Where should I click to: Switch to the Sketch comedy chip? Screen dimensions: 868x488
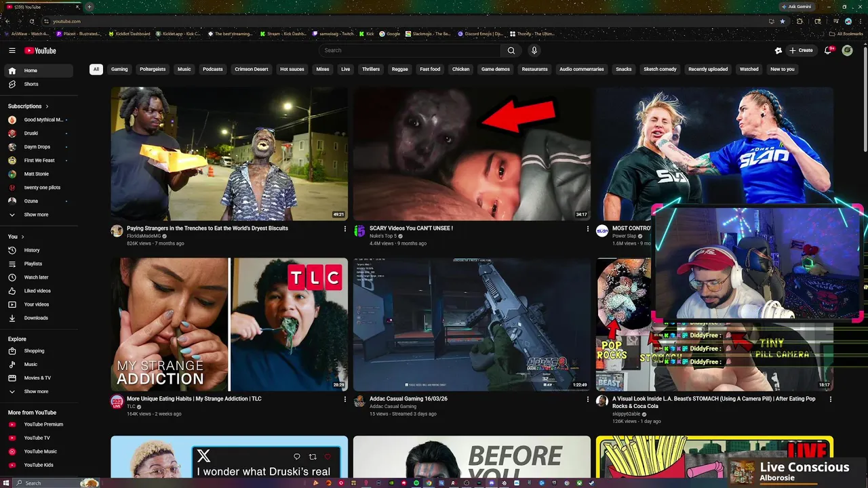(660, 69)
